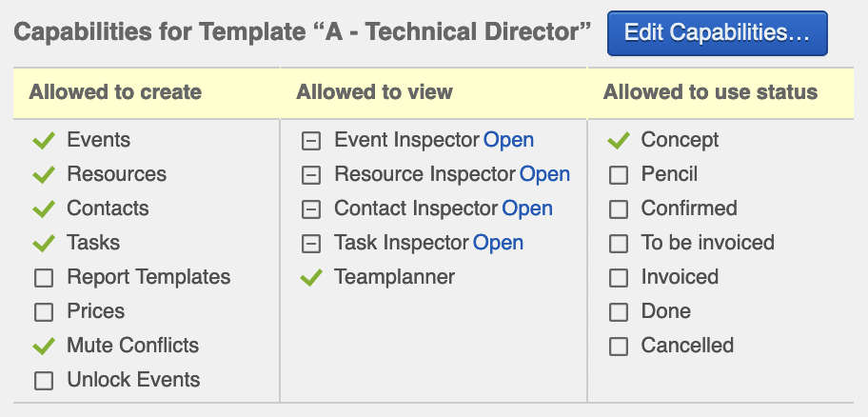Enable the Unlock Events checkbox
Screen dimensions: 868x417
tap(43, 381)
